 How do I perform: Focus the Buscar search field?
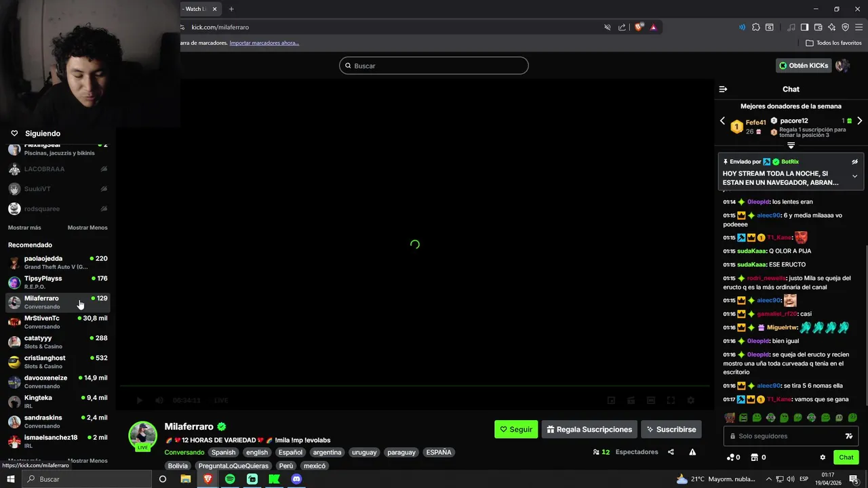434,66
